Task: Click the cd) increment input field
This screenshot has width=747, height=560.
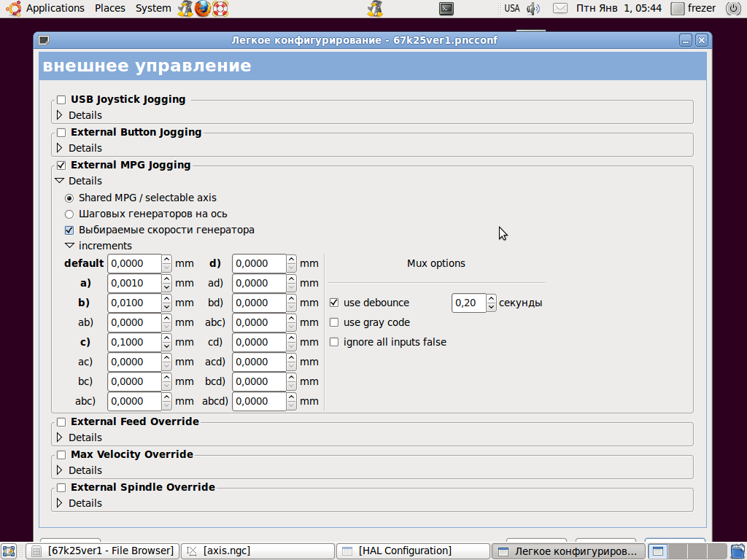Action: pyautogui.click(x=259, y=343)
